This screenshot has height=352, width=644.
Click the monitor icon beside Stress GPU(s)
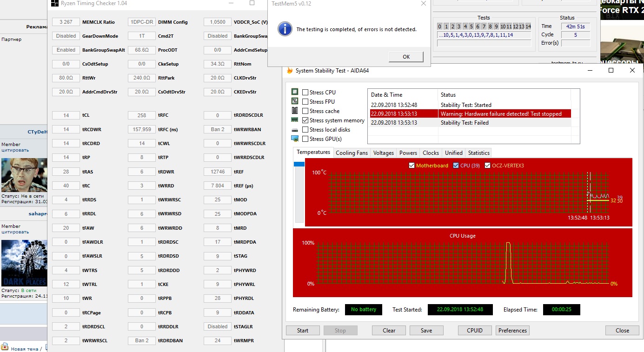(x=294, y=139)
